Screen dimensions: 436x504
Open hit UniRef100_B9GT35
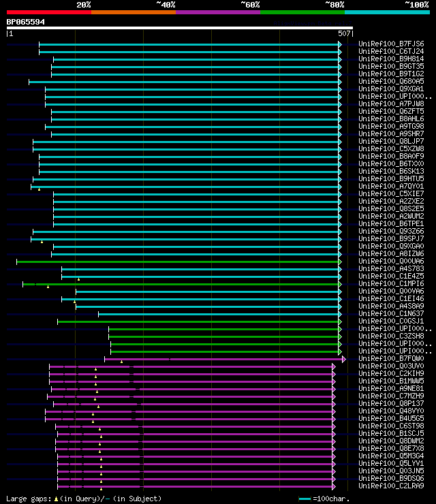(391, 66)
